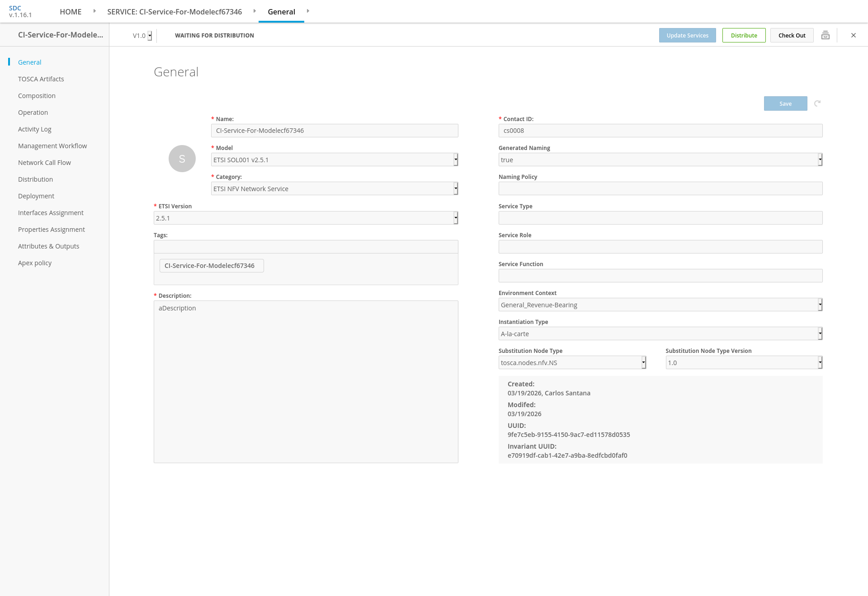Click the revert arrow icon next to Save

pos(817,103)
